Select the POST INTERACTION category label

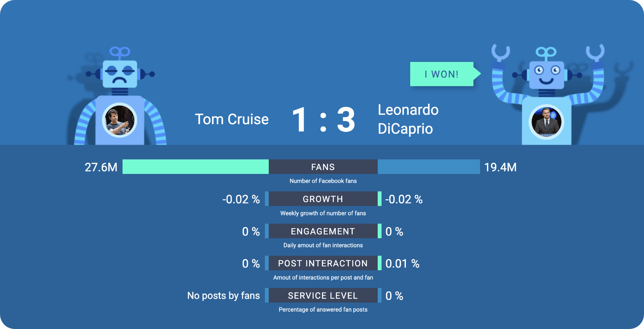pos(323,263)
